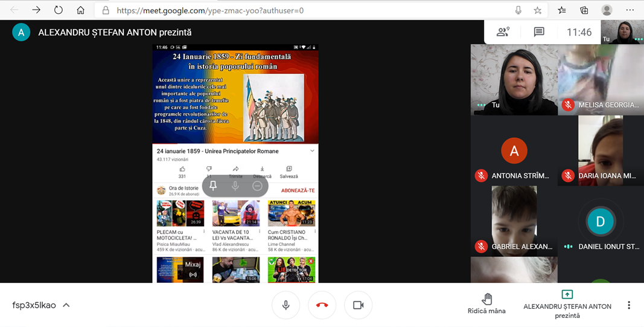This screenshot has height=327, width=644.
Task: Open the meeting chat icon
Action: (x=539, y=33)
